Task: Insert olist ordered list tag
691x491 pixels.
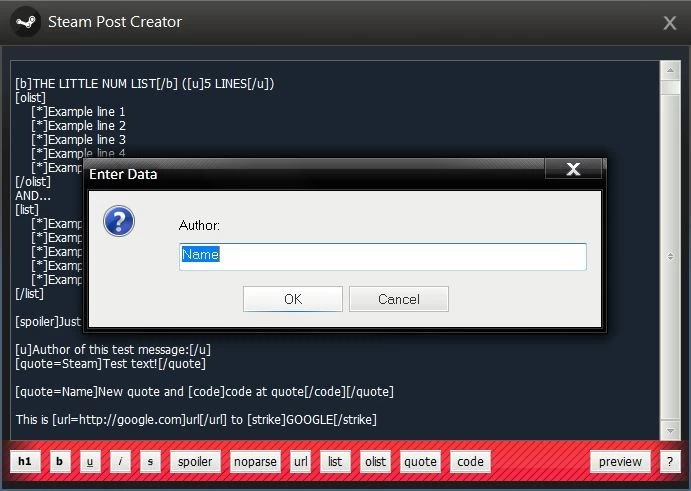Action: 375,461
